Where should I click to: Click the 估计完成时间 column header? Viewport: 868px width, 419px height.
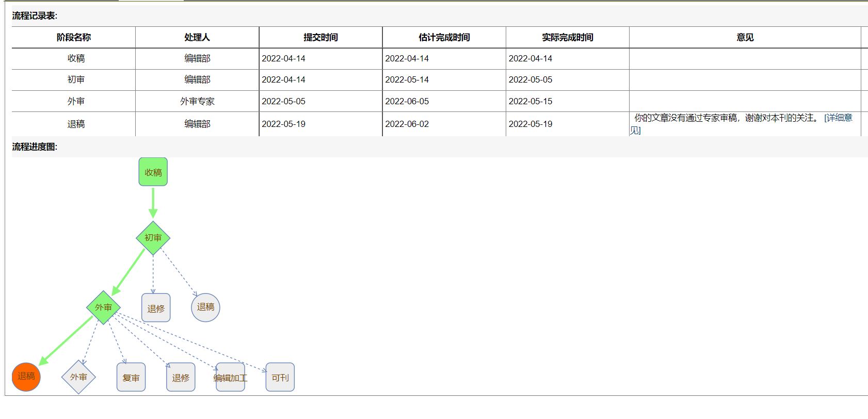tap(444, 37)
